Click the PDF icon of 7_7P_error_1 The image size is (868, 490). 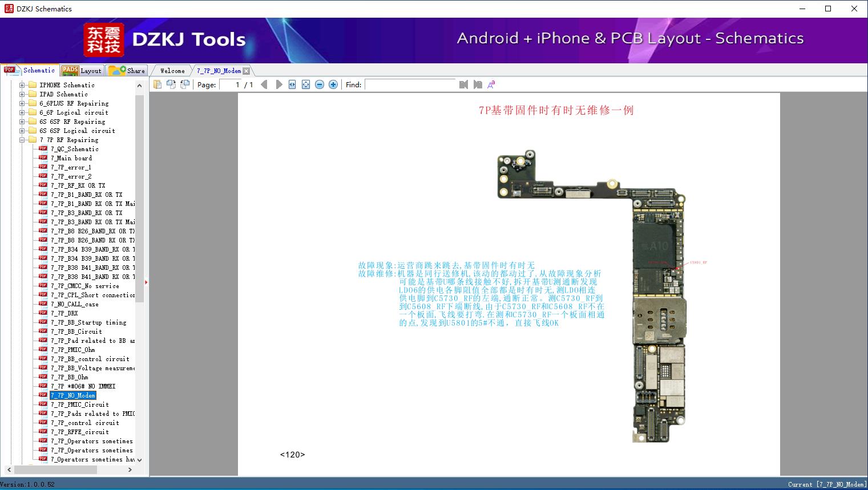43,167
